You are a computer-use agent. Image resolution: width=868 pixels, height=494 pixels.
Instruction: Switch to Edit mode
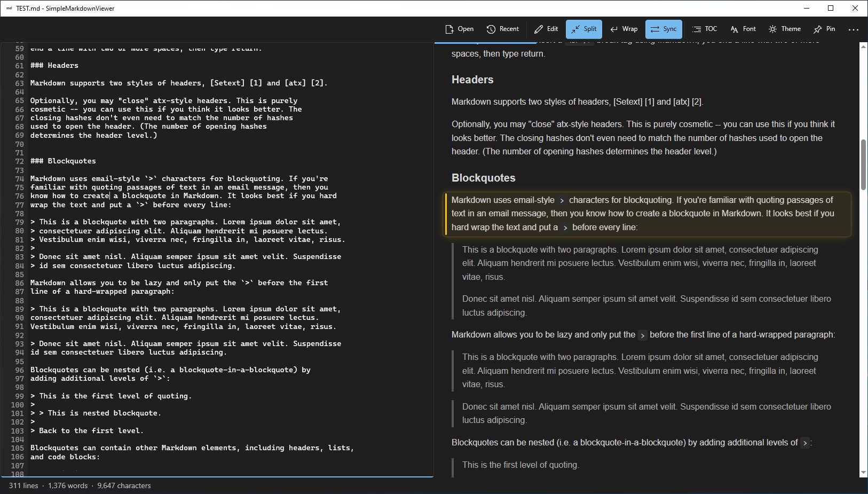(x=546, y=29)
